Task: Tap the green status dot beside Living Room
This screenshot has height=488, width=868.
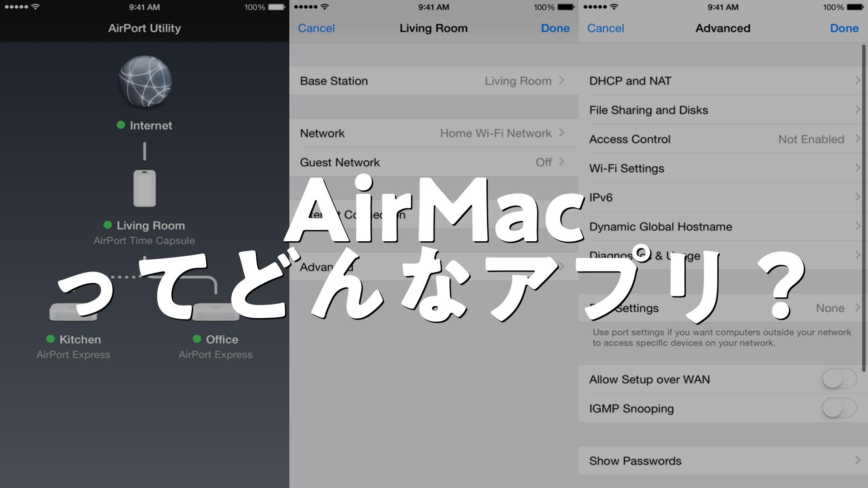Action: tap(108, 225)
